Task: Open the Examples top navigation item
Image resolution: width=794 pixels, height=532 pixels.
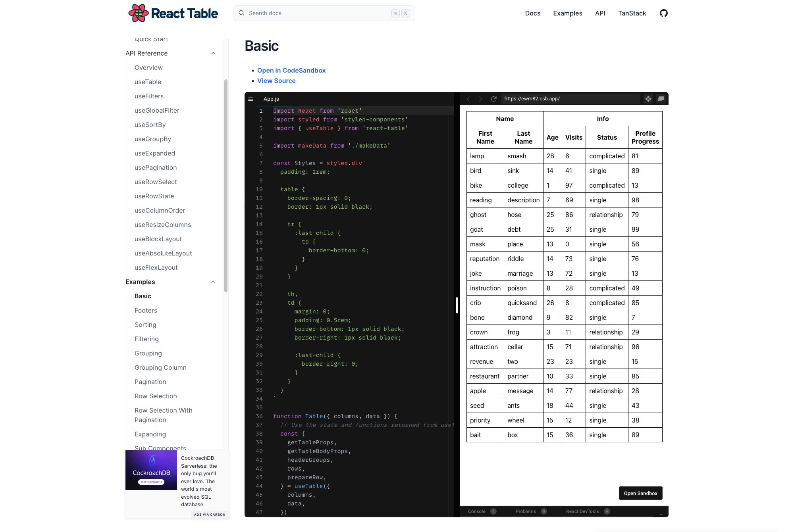Action: [x=568, y=13]
